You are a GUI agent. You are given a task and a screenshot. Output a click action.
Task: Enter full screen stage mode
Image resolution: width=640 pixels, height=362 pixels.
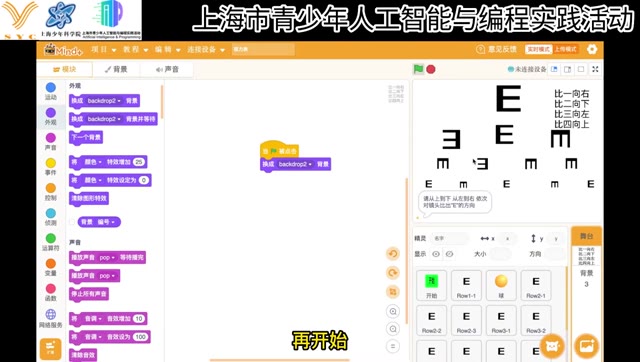[x=595, y=69]
